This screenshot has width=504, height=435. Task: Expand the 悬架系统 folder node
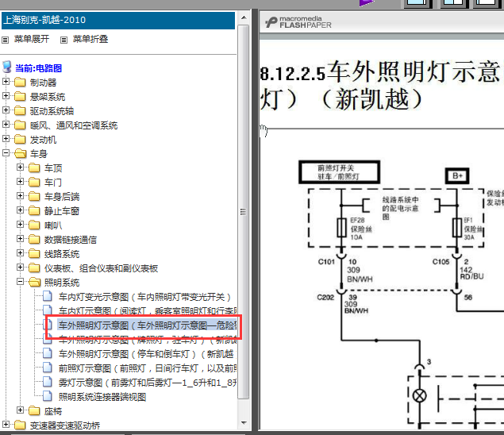pos(6,96)
